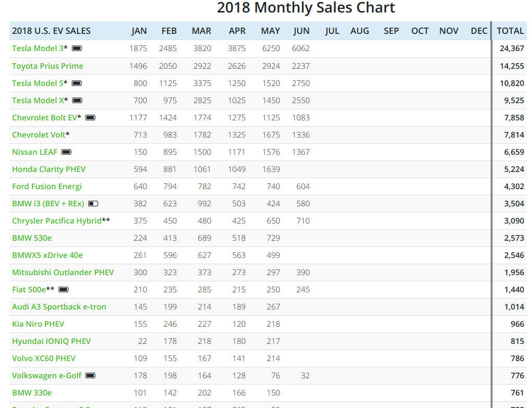This screenshot has height=408, width=532.
Task: Click the FEB column header
Action: 169,31
